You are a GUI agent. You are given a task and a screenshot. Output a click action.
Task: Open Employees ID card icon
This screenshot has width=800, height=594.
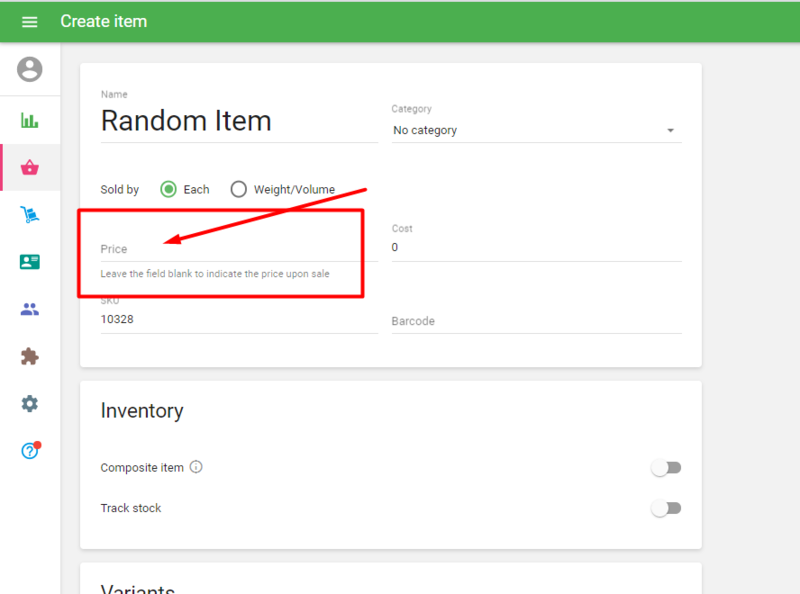pyautogui.click(x=30, y=262)
